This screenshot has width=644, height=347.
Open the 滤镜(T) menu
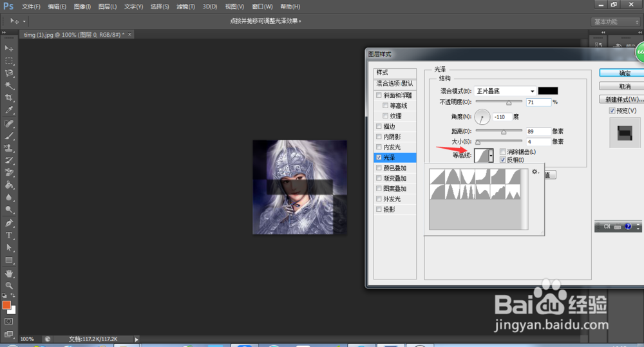(x=185, y=6)
